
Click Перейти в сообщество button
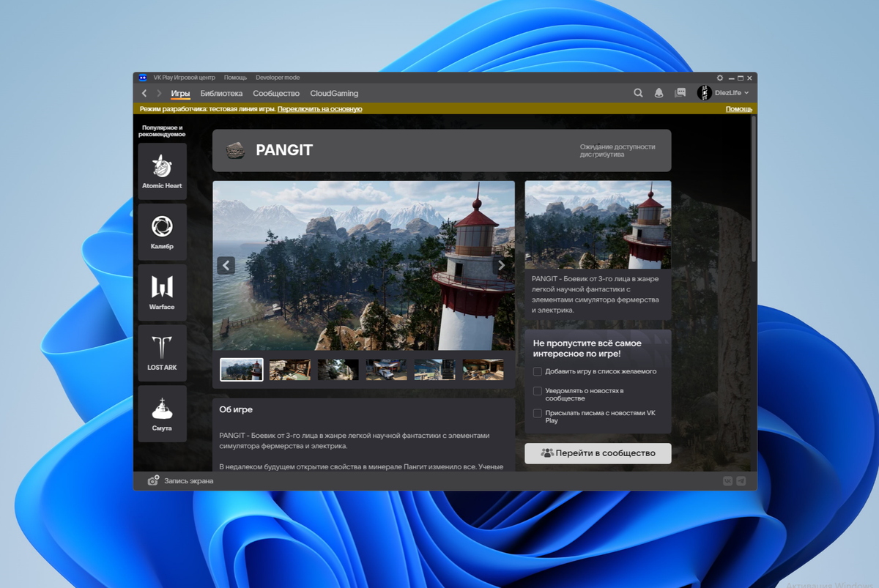point(598,453)
